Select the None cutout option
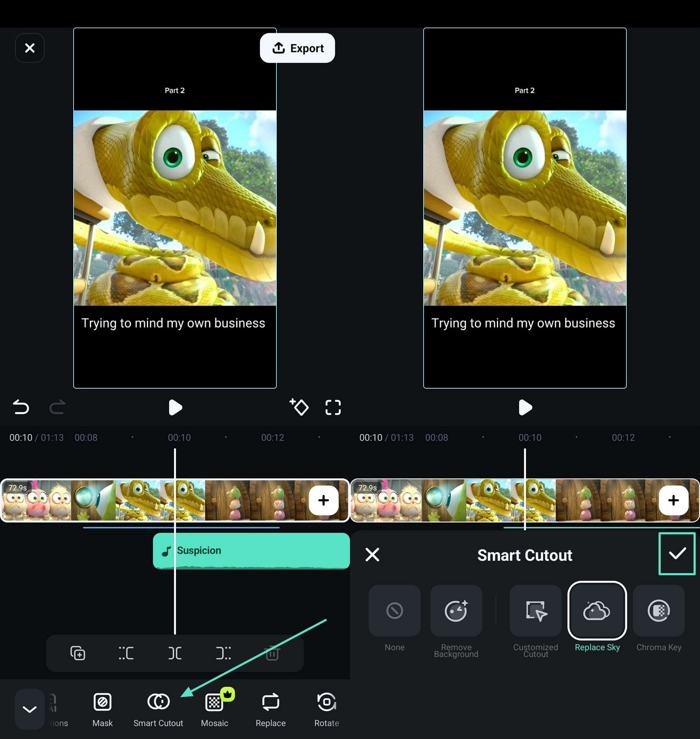This screenshot has width=700, height=739. tap(395, 618)
